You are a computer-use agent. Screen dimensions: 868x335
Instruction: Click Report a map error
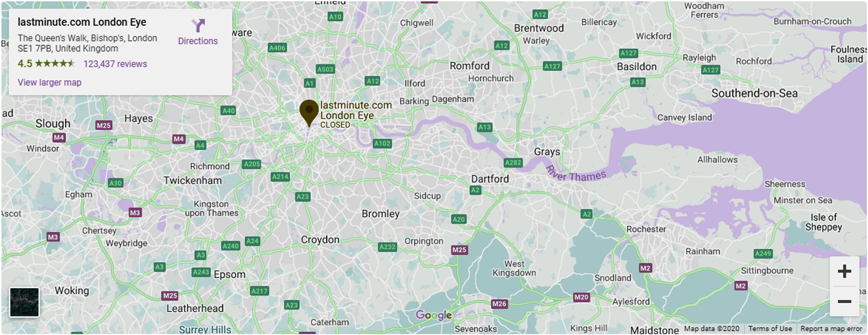tap(831, 329)
